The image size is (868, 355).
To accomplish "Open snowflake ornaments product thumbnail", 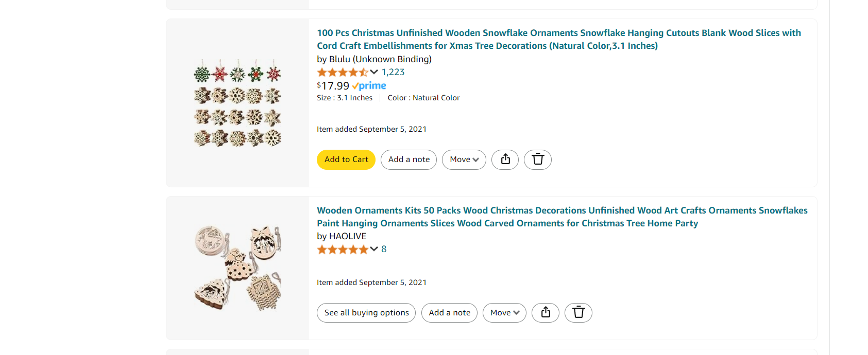I will coord(237,103).
